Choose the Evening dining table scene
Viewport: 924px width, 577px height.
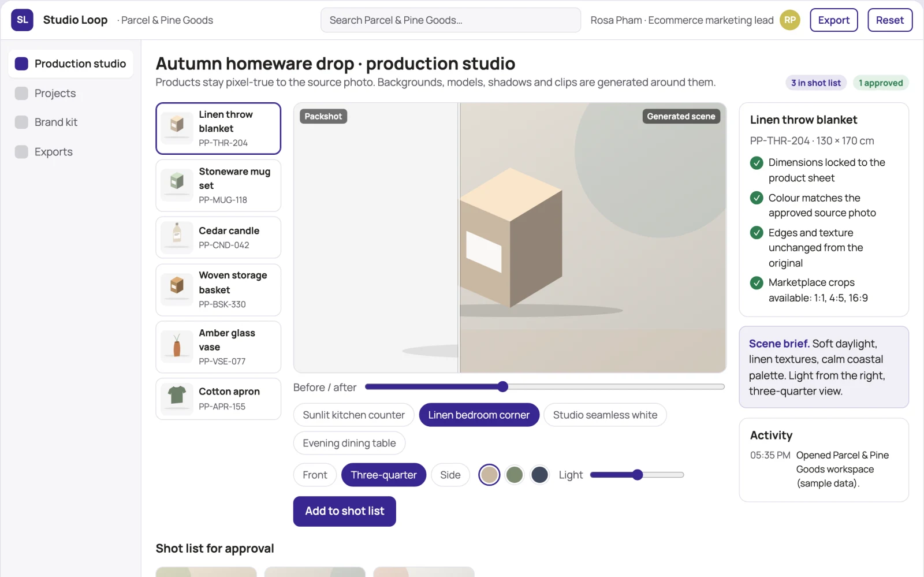(349, 443)
